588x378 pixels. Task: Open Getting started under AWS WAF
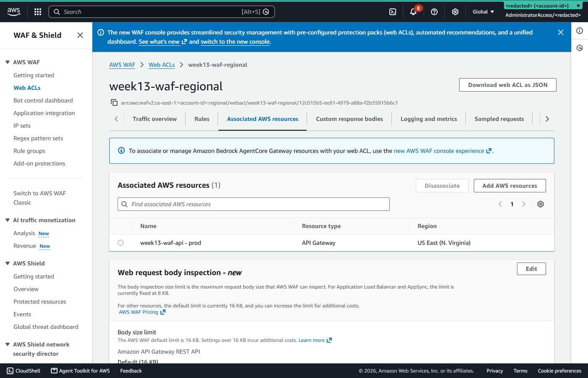[x=34, y=75]
